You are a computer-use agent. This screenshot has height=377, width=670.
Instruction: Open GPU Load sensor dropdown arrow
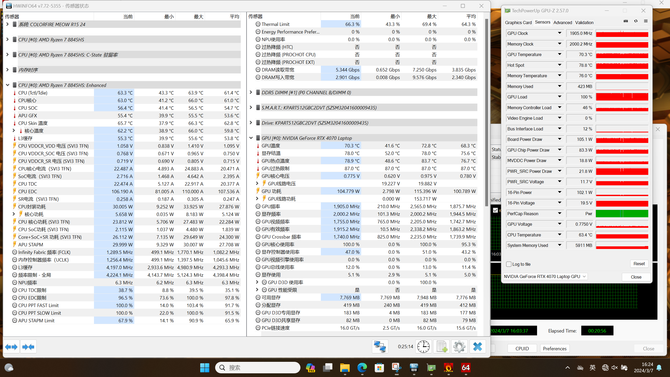tap(559, 97)
